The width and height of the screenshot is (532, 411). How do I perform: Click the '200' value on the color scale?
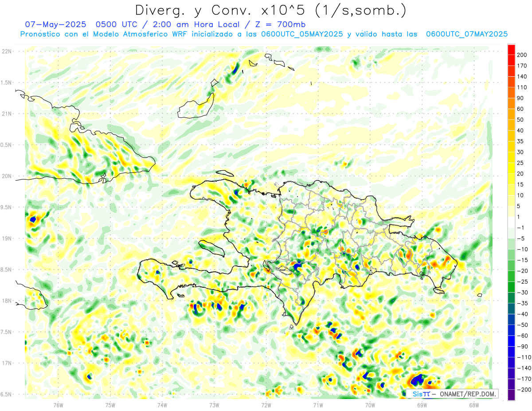click(x=521, y=55)
